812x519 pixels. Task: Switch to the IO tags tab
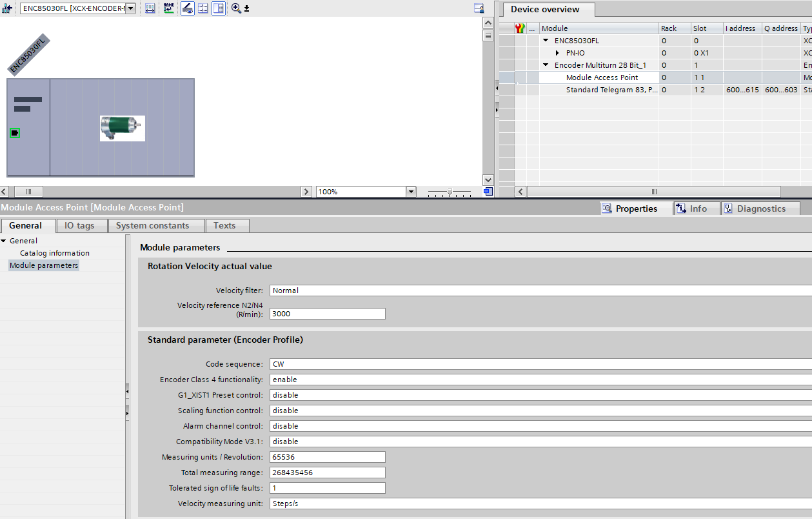coord(79,225)
